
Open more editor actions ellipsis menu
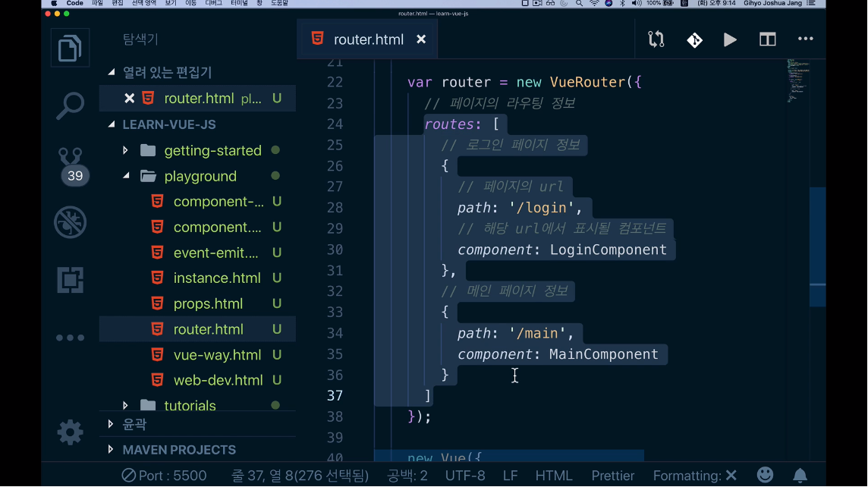tap(805, 39)
